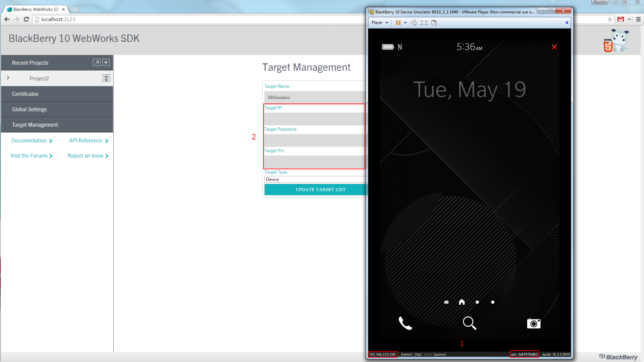This screenshot has width=644, height=362.
Task: Click Send Ctrl+Alt+Del icon in VMware toolbar
Action: (x=414, y=22)
